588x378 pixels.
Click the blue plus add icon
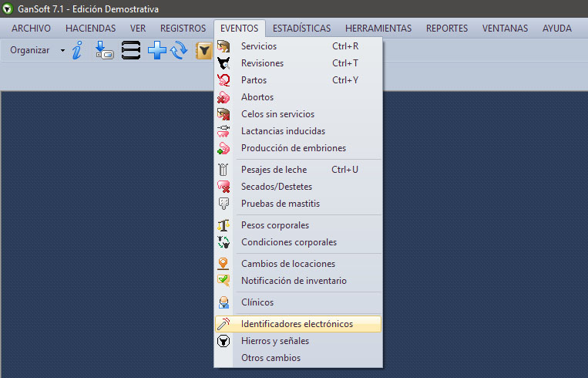coord(156,50)
